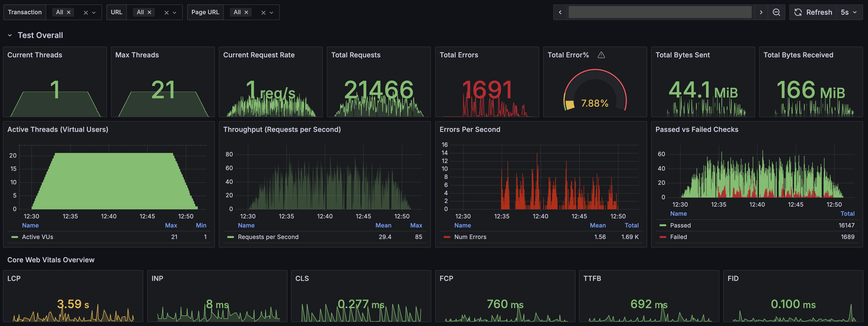Toggle Active VUs series visibility
This screenshot has width=868, height=326.
tap(37, 237)
